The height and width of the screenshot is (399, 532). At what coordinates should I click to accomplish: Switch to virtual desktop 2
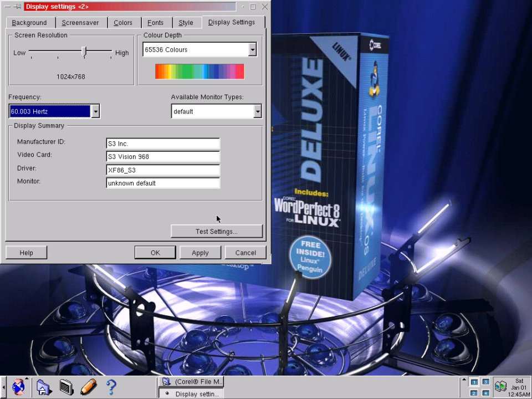[x=474, y=393]
